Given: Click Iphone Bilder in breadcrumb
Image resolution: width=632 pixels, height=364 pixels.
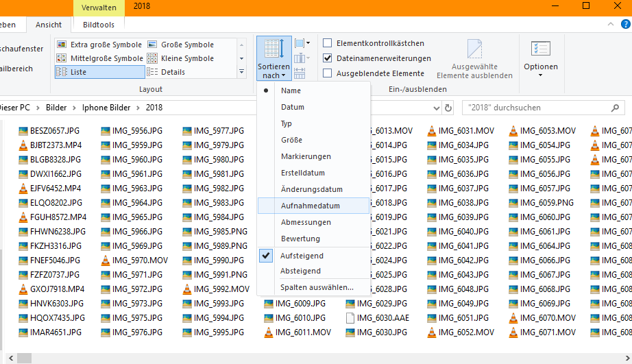Looking at the screenshot, I should click(106, 108).
